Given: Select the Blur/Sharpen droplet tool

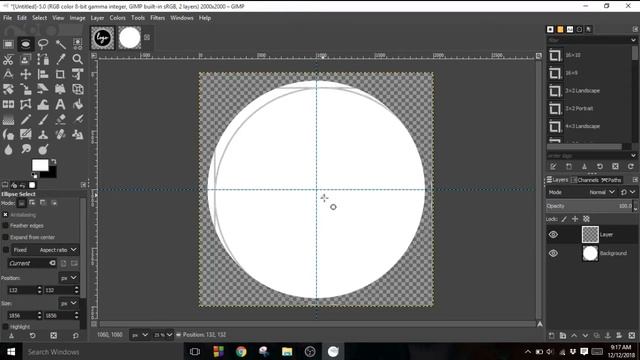Looking at the screenshot, I should point(8,149).
